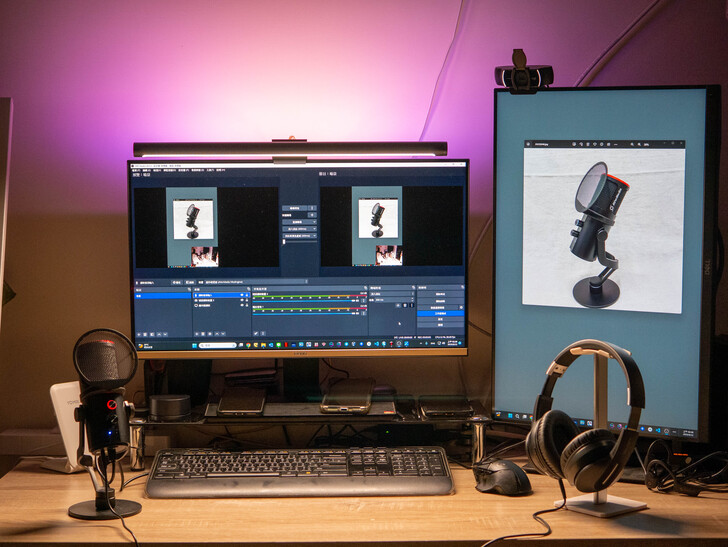
Task: Click the Start Virtual Camera button in Controls
Action: (x=438, y=307)
